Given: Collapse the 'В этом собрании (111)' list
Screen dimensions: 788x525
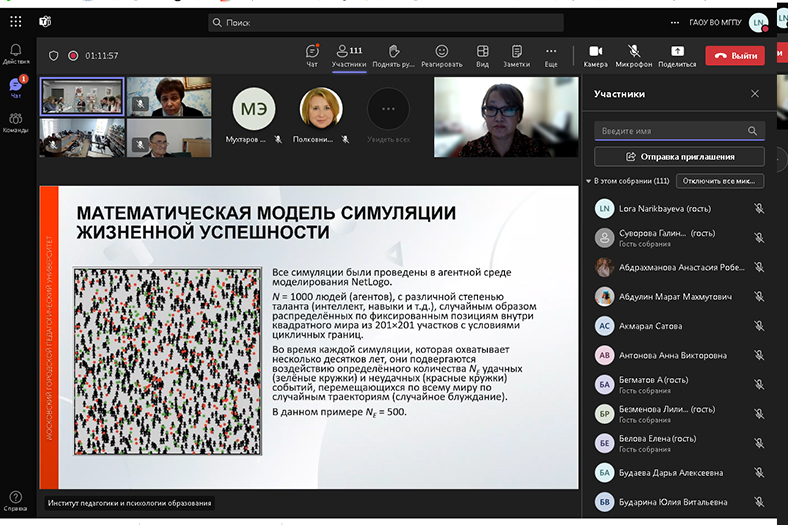Looking at the screenshot, I should coord(588,181).
